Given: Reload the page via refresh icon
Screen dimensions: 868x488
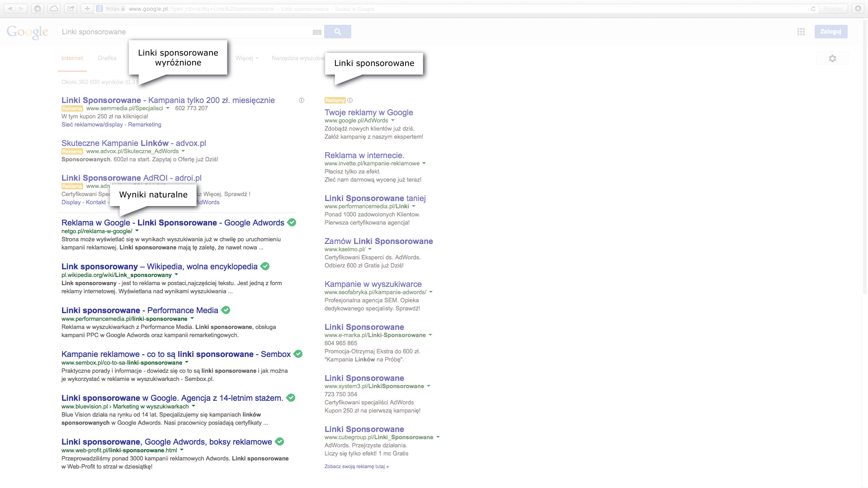Looking at the screenshot, I should click(x=813, y=9).
